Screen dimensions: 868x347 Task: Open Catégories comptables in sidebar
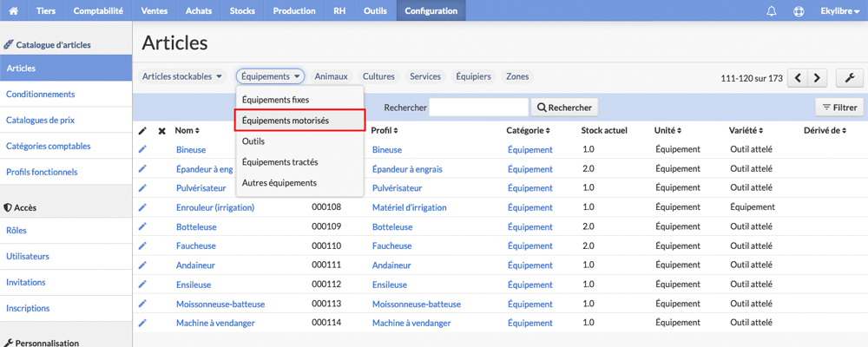tap(66, 146)
